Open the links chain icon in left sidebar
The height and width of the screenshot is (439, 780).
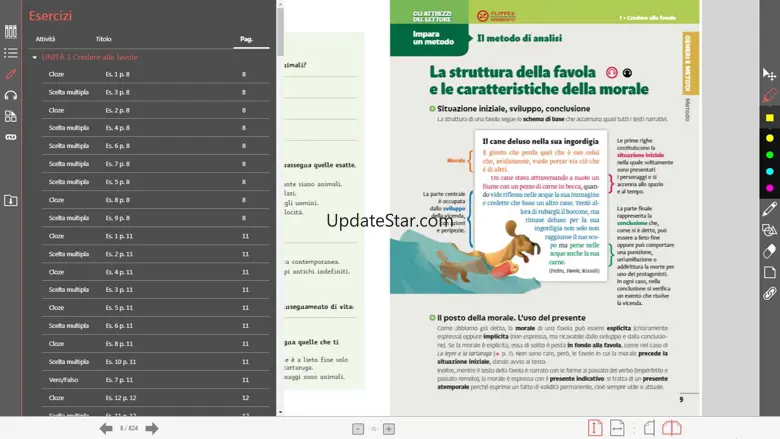tap(10, 137)
